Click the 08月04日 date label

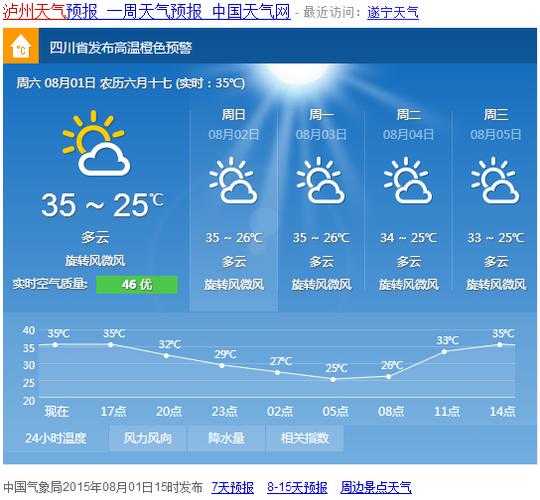pos(408,134)
